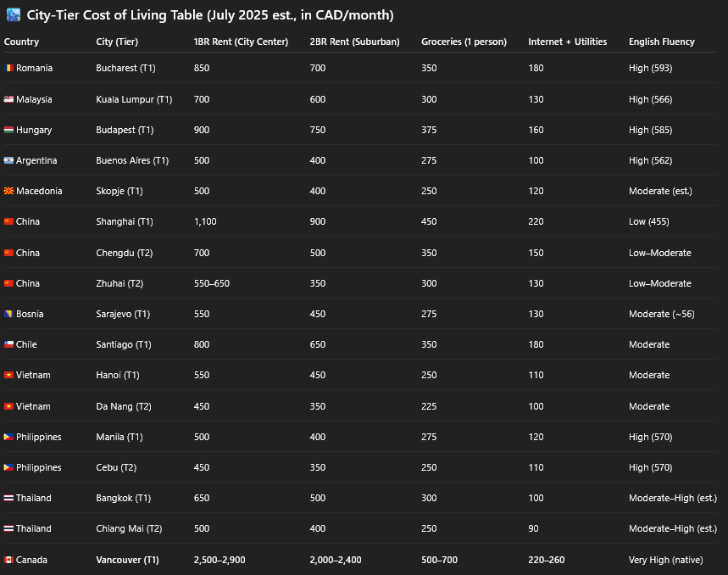The width and height of the screenshot is (728, 575).
Task: Click the Chile flag icon
Action: 8,344
